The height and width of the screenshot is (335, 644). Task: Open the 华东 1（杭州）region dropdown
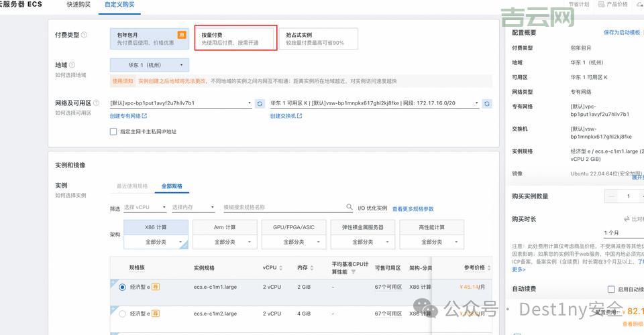click(150, 65)
